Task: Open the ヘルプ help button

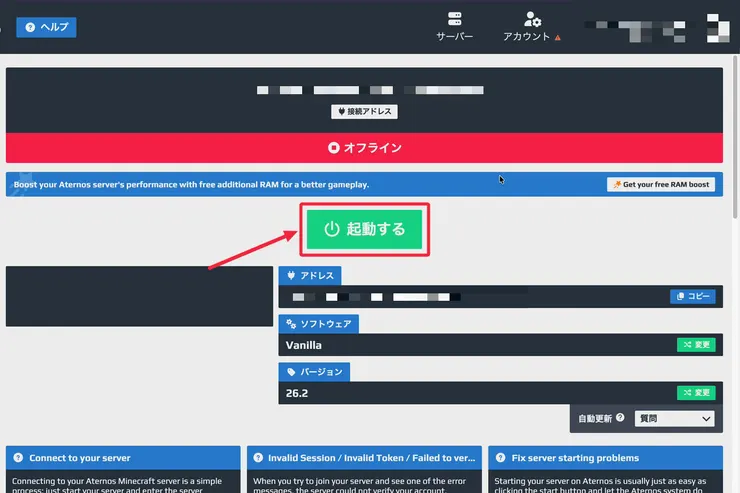Action: coord(46,27)
